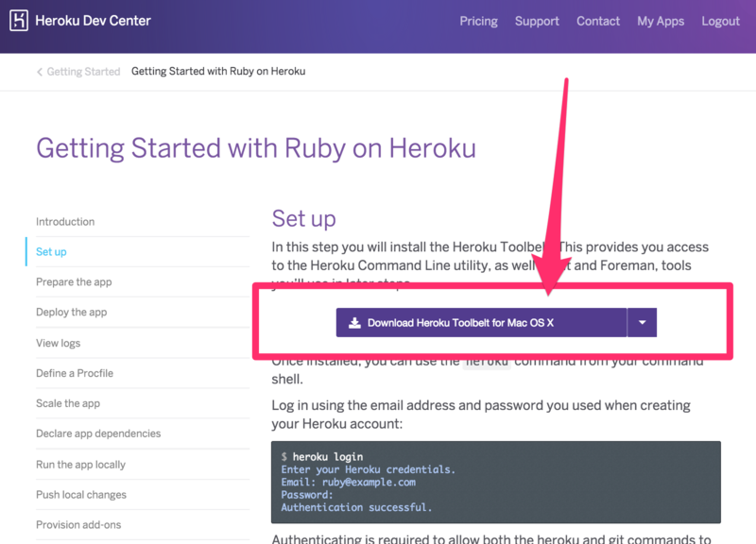Click the Heroku logo icon
The height and width of the screenshot is (544, 756).
19,21
